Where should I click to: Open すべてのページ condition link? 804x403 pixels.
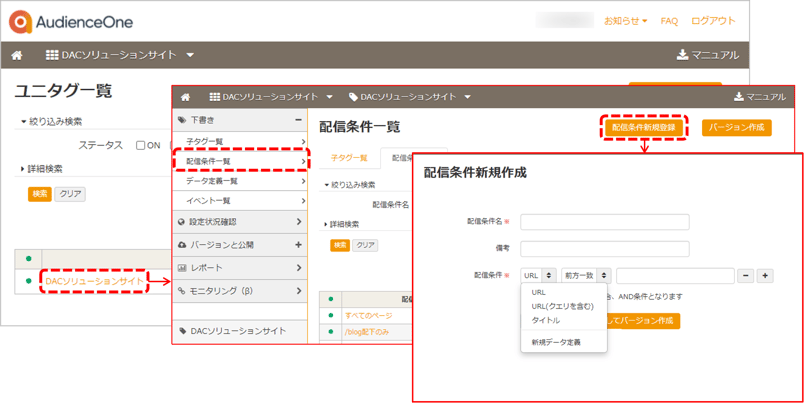point(368,315)
